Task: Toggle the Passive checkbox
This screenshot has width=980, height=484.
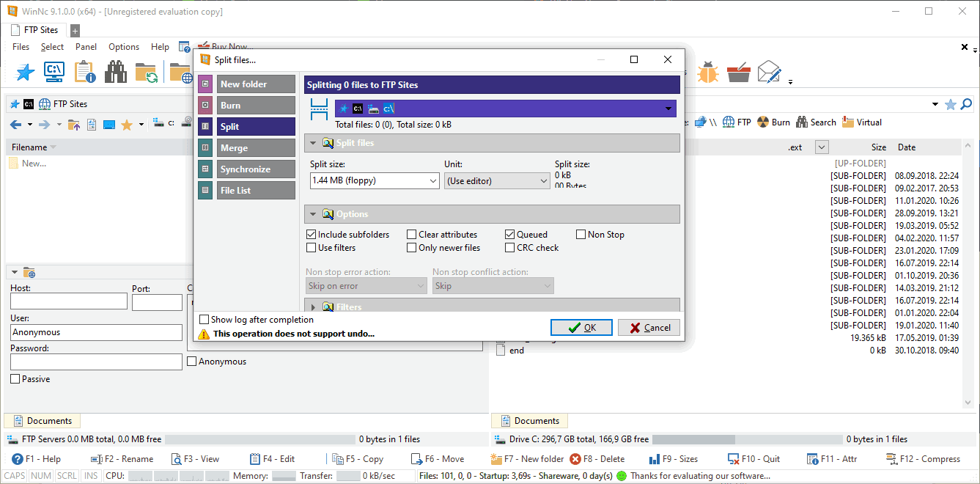Action: coord(15,379)
